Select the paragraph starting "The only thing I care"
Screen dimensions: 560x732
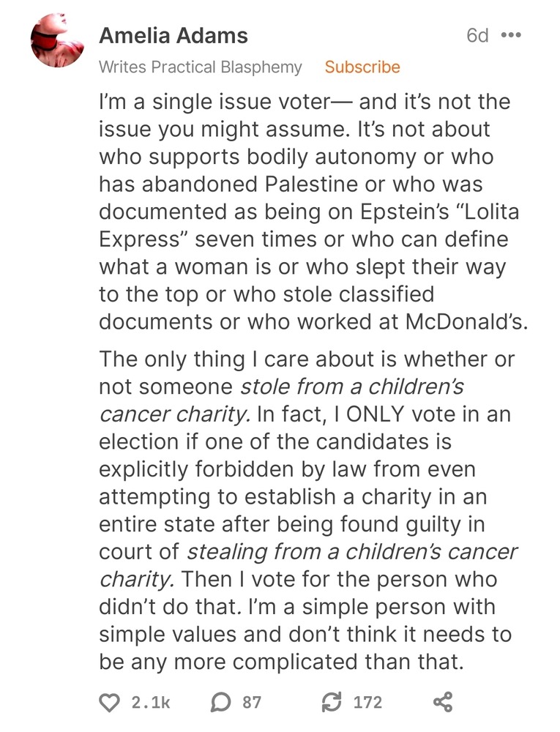click(x=308, y=510)
